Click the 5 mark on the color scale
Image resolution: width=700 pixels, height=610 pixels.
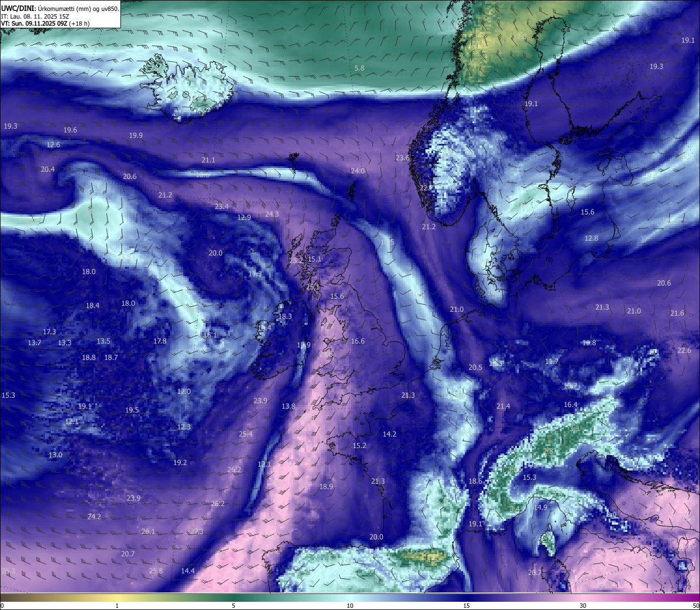tap(234, 605)
